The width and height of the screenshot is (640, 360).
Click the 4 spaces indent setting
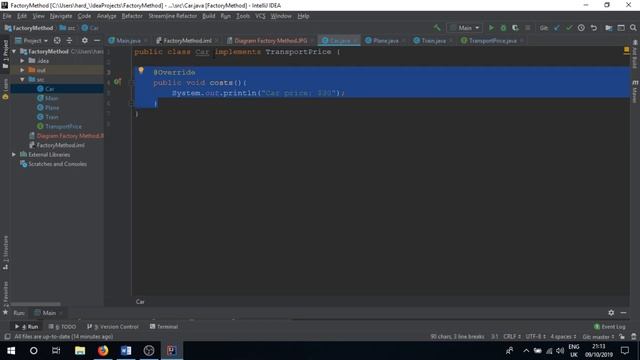(563, 337)
